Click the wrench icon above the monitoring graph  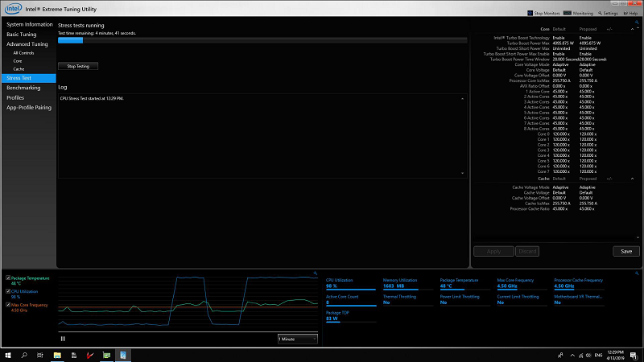click(x=315, y=273)
